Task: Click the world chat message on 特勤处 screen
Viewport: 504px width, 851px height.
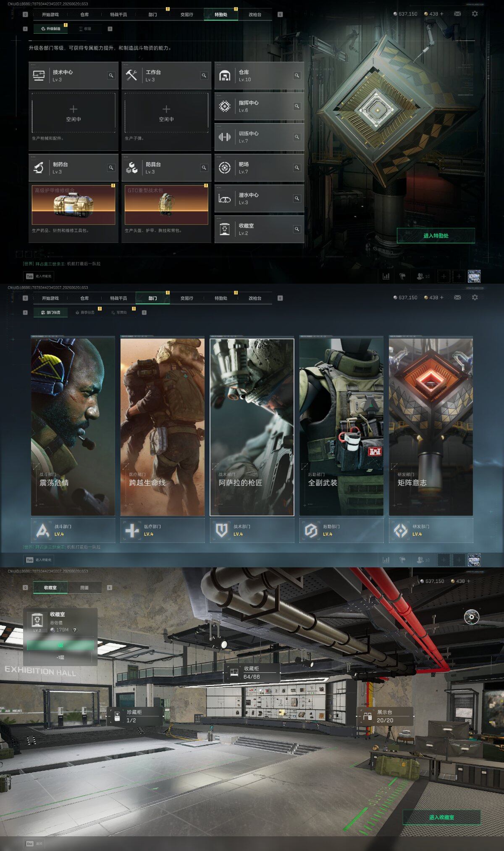Action: click(62, 264)
